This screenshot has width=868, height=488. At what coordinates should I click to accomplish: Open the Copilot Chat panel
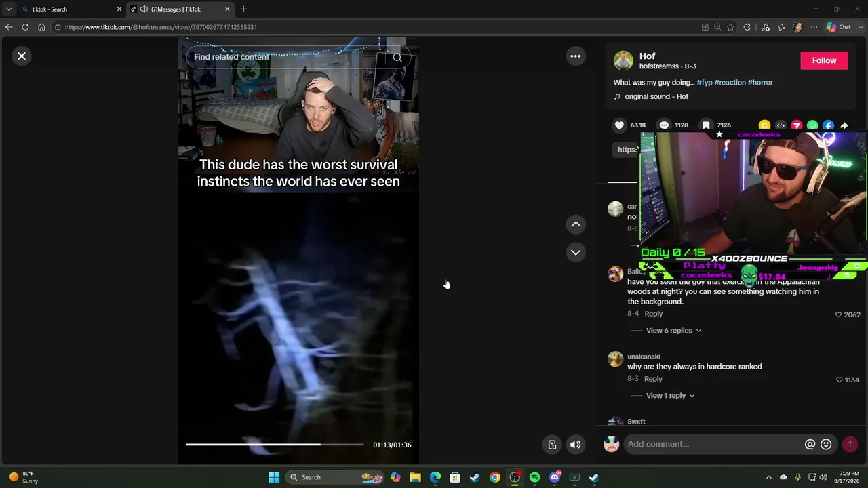(x=839, y=27)
